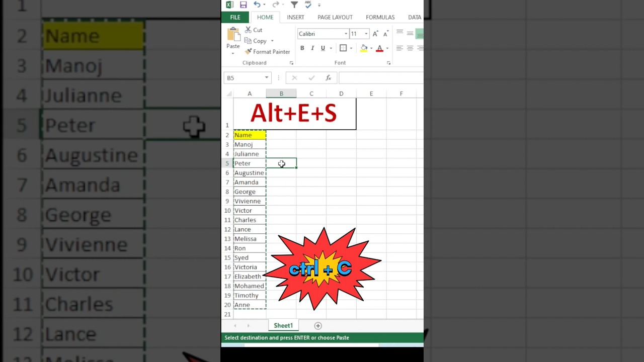Image resolution: width=644 pixels, height=362 pixels.
Task: Select column E header
Action: point(371,94)
